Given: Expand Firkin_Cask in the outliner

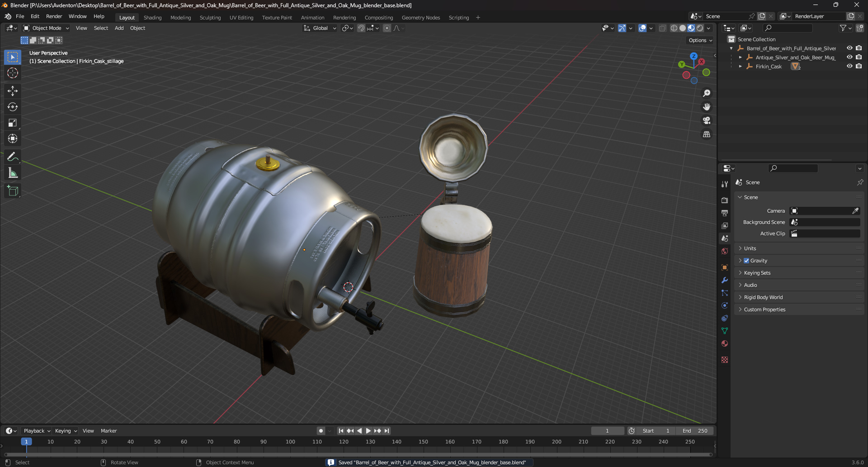Looking at the screenshot, I should click(x=740, y=67).
